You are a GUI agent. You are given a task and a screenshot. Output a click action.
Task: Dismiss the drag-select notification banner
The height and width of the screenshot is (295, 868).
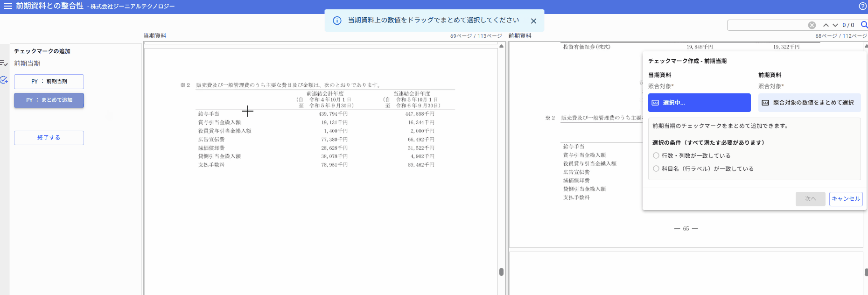[533, 21]
